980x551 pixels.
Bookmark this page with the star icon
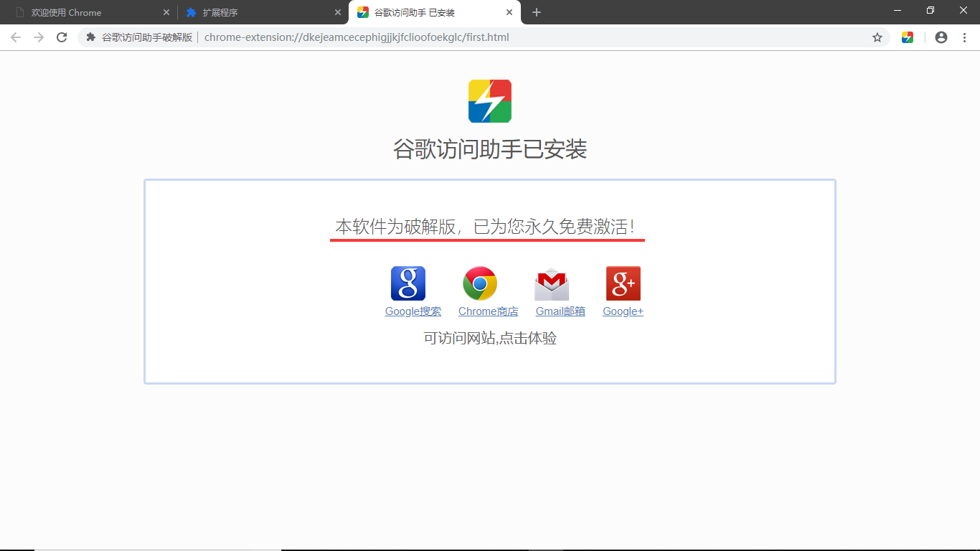click(877, 37)
